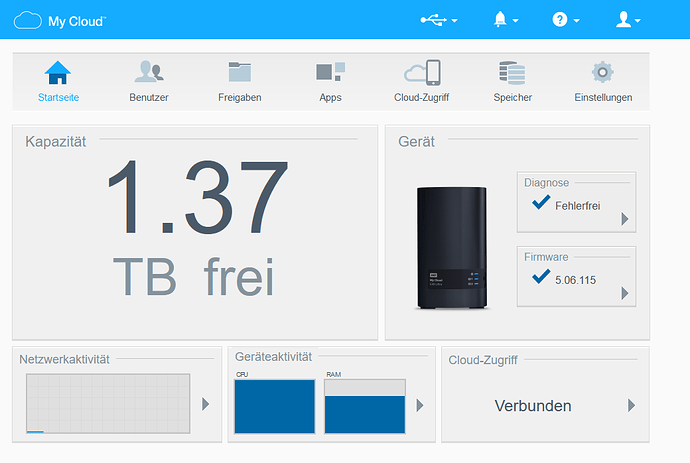The height and width of the screenshot is (463, 690).
Task: Click the Kapazität panel heading
Action: tap(55, 142)
